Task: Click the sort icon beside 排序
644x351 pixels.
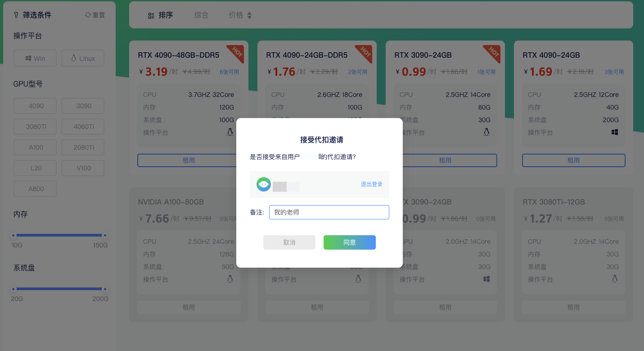Action: coord(151,15)
